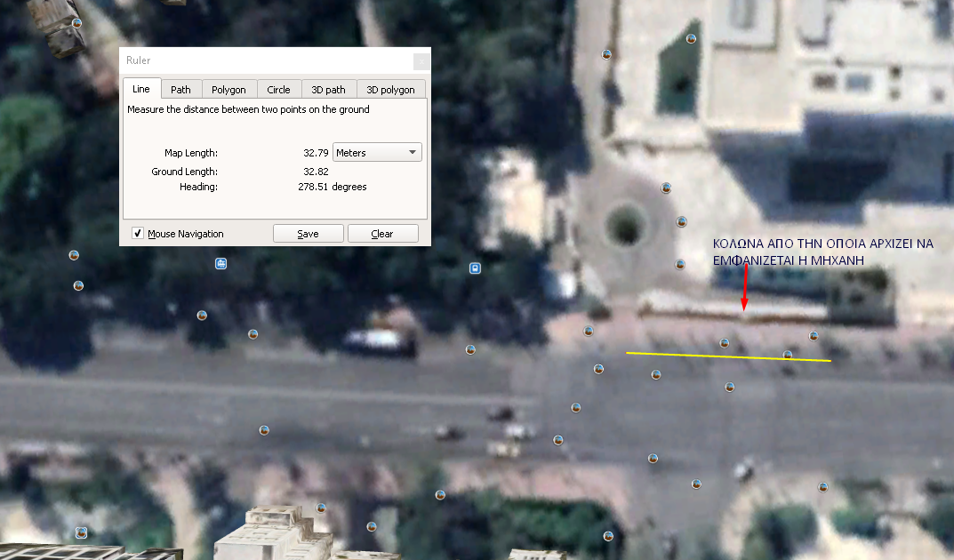Click the Ruler dialog title
The height and width of the screenshot is (560, 954).
click(x=138, y=60)
